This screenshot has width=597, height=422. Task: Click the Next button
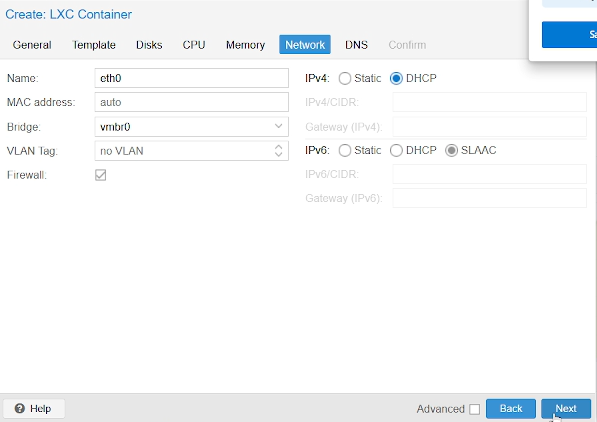tap(566, 409)
